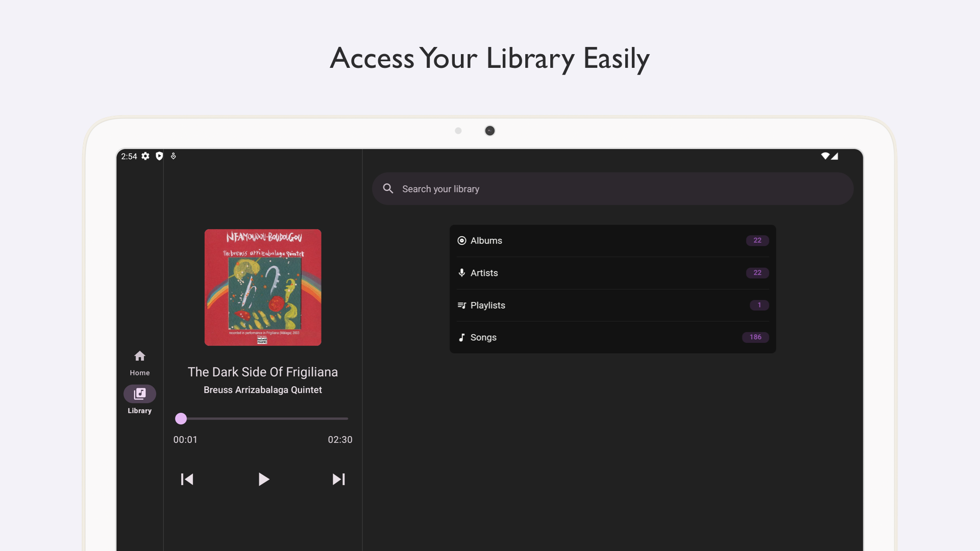Skip to the next track

(338, 479)
